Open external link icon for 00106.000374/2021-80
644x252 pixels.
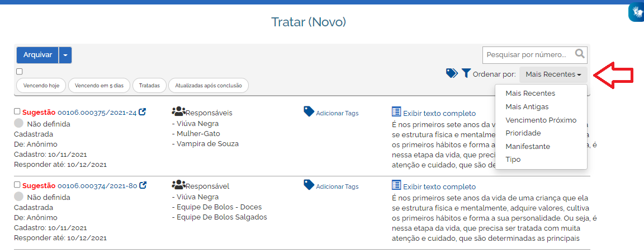point(143,185)
